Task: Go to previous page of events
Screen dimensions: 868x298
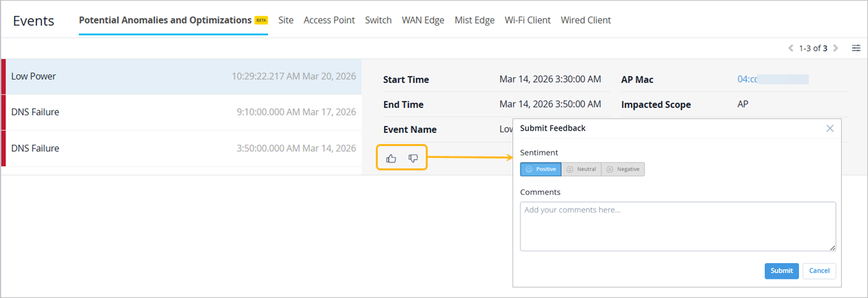Action: pyautogui.click(x=791, y=48)
